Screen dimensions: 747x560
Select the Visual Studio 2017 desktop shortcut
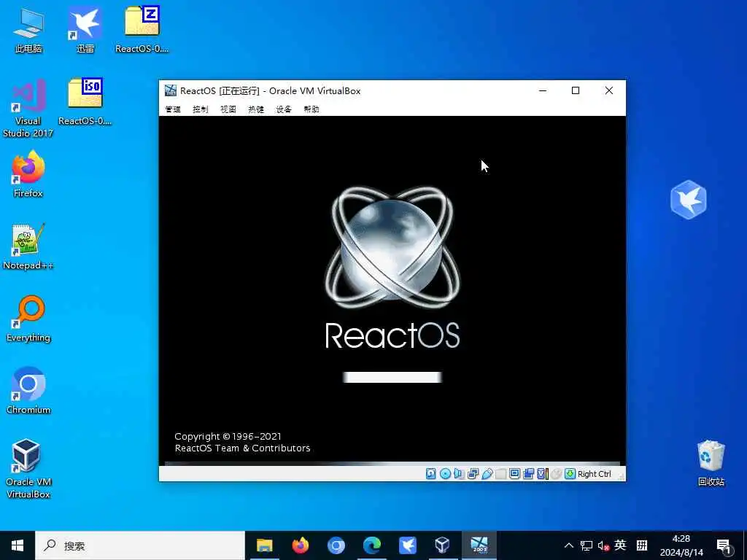click(28, 109)
